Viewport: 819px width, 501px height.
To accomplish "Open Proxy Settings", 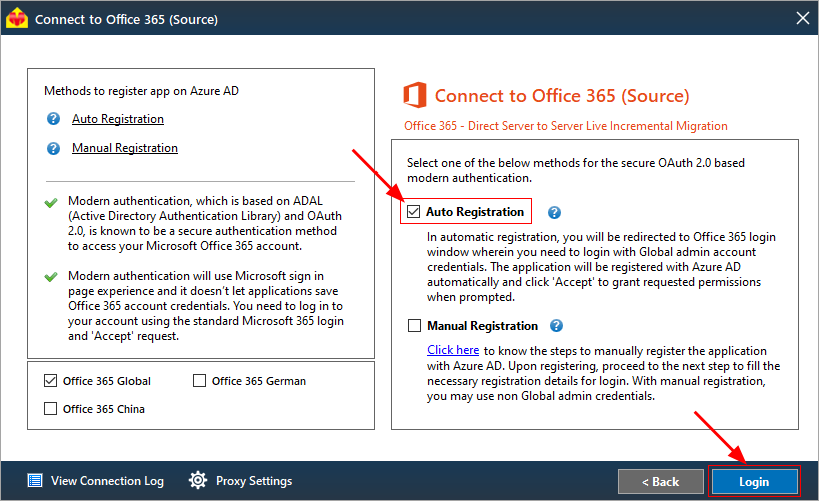I will coord(254,481).
